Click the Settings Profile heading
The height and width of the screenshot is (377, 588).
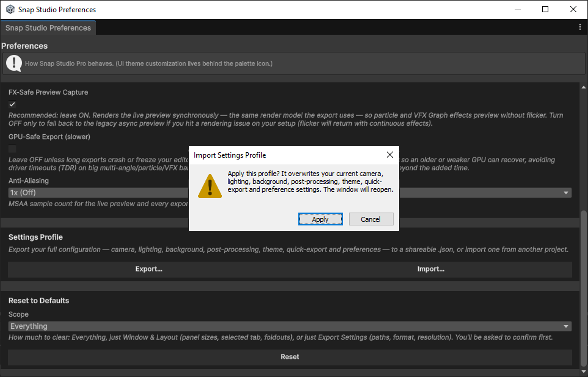pos(36,237)
